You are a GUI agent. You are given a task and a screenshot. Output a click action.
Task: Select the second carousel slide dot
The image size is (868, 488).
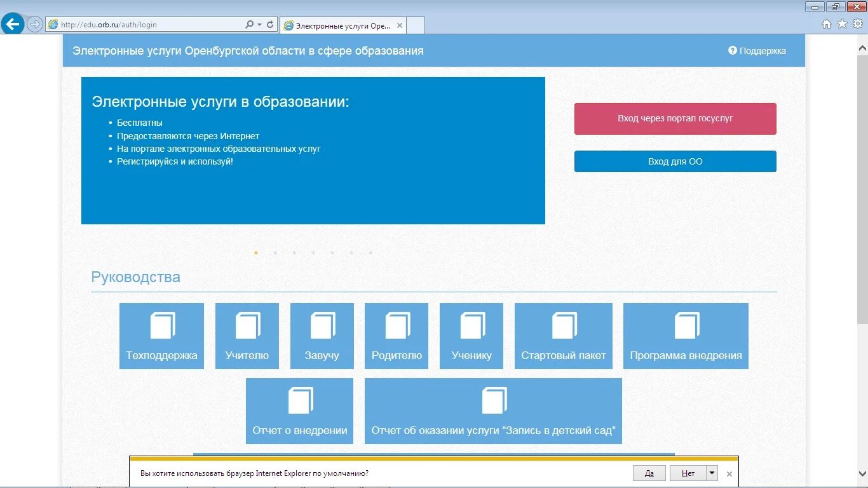pyautogui.click(x=275, y=253)
